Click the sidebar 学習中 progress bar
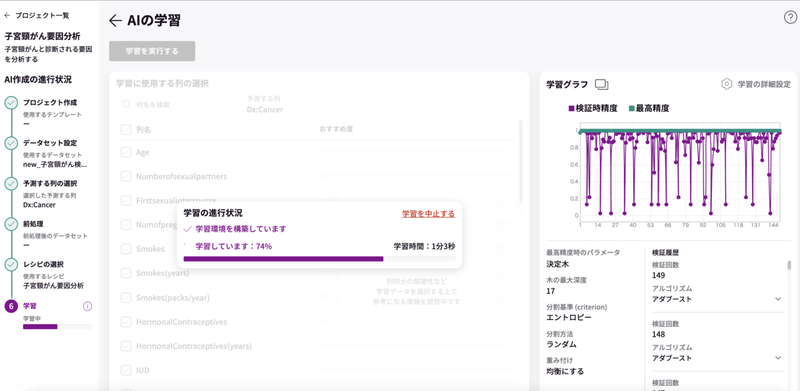 tap(58, 327)
